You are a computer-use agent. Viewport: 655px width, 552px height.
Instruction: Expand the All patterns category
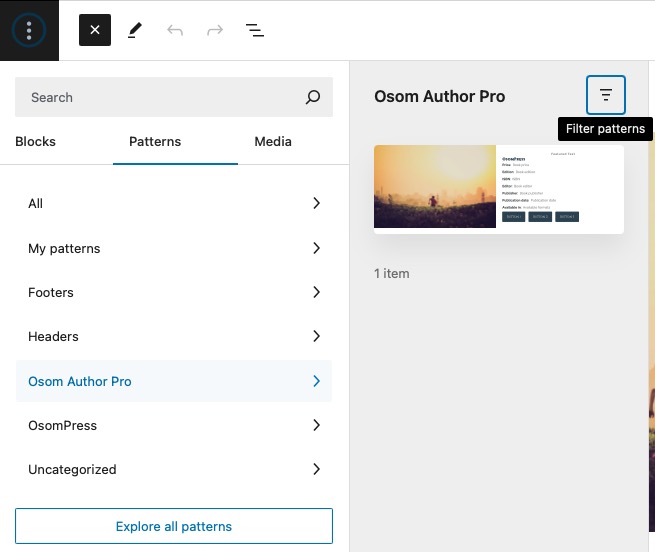point(174,203)
